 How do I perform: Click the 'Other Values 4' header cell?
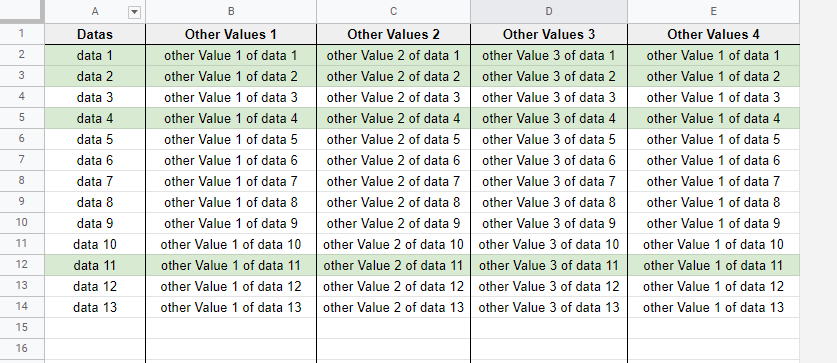(x=714, y=34)
